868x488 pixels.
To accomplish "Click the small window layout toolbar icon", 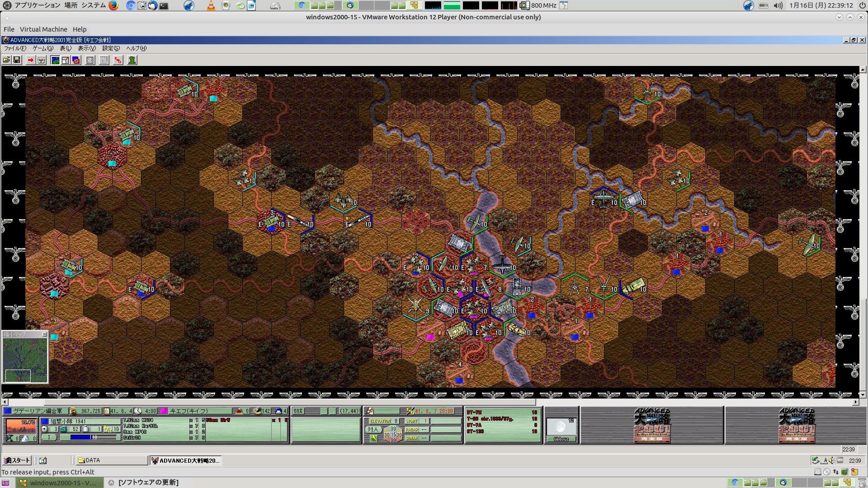I will (66, 60).
